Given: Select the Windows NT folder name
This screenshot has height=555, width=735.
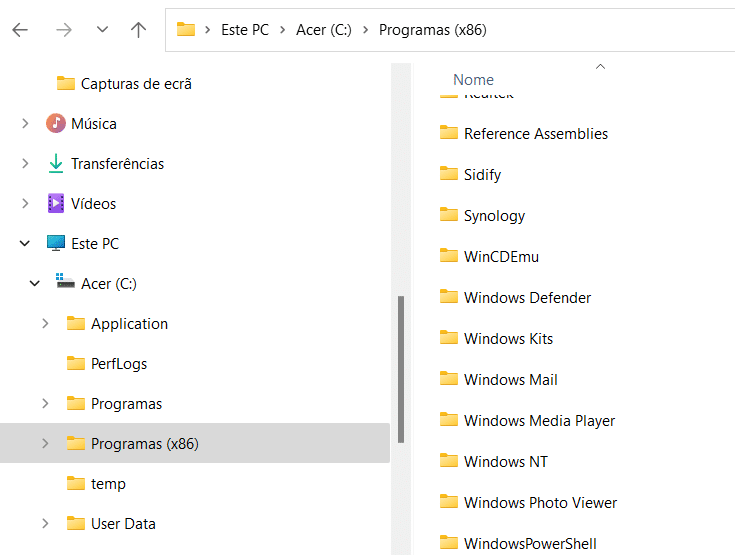Looking at the screenshot, I should coord(506,462).
